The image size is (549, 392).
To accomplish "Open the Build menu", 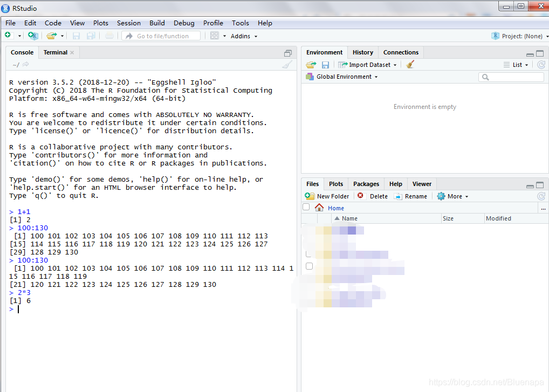I will 157,23.
